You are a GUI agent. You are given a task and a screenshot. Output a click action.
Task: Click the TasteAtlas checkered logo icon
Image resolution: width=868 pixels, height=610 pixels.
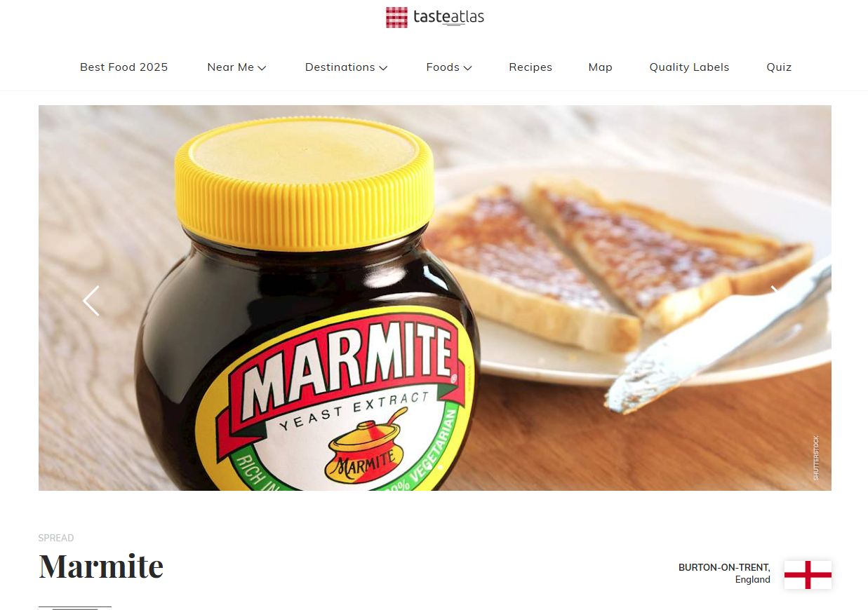[x=396, y=18]
